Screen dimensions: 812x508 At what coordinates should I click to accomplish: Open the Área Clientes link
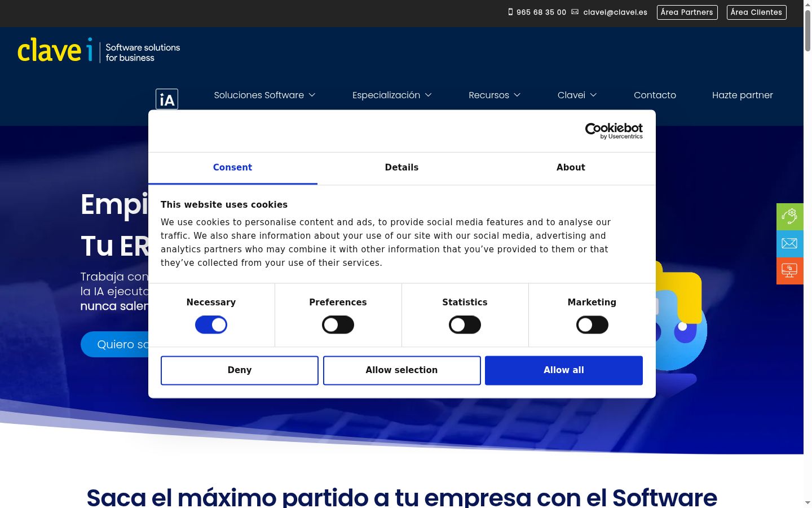tap(756, 12)
